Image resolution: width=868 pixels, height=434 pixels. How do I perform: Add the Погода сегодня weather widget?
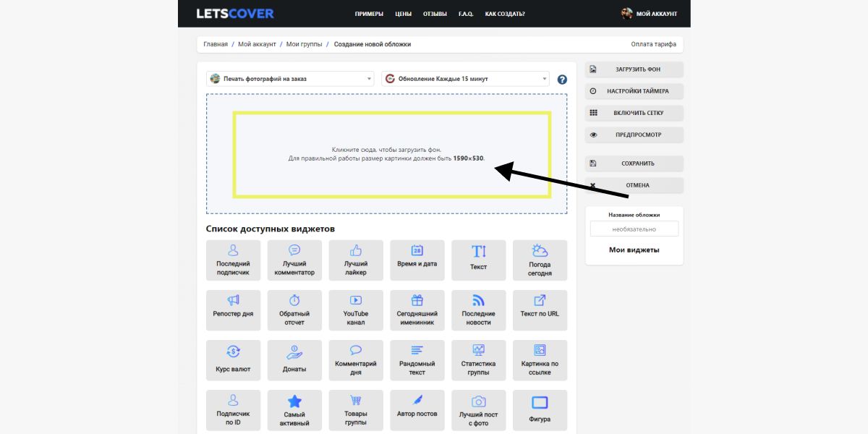click(540, 260)
